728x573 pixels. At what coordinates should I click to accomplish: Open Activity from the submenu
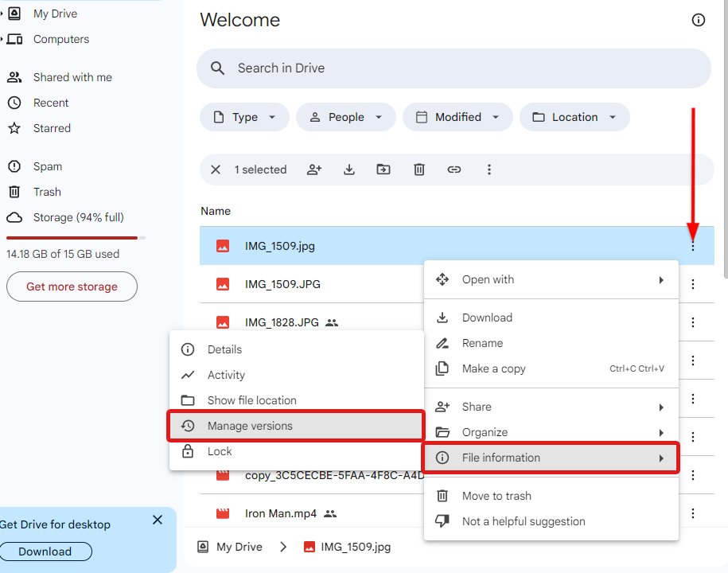pyautogui.click(x=297, y=375)
